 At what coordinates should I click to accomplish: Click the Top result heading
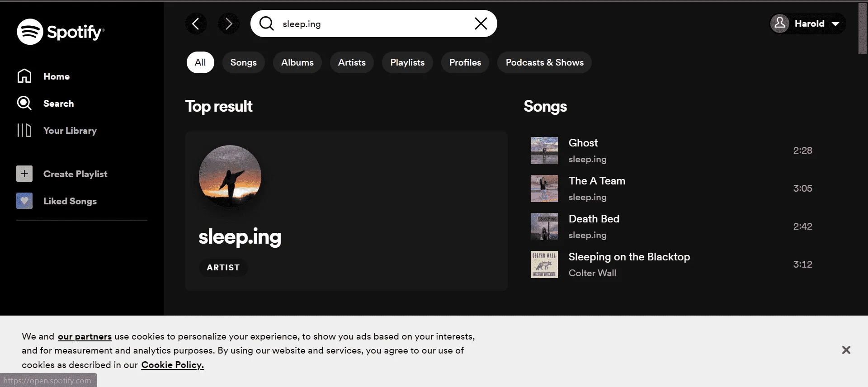coord(219,107)
